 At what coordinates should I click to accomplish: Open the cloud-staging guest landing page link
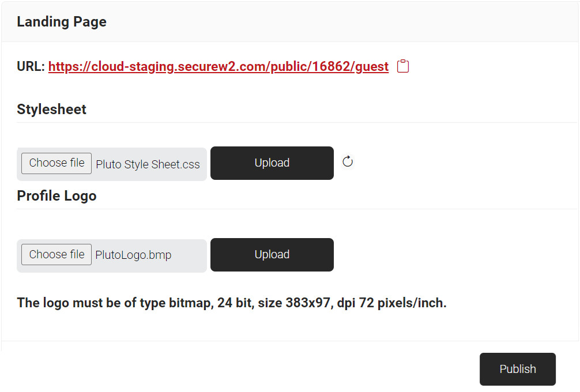pos(218,67)
